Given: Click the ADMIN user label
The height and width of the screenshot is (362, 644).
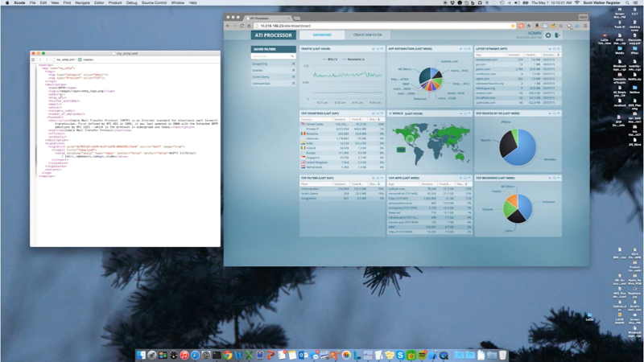Looking at the screenshot, I should 535,33.
